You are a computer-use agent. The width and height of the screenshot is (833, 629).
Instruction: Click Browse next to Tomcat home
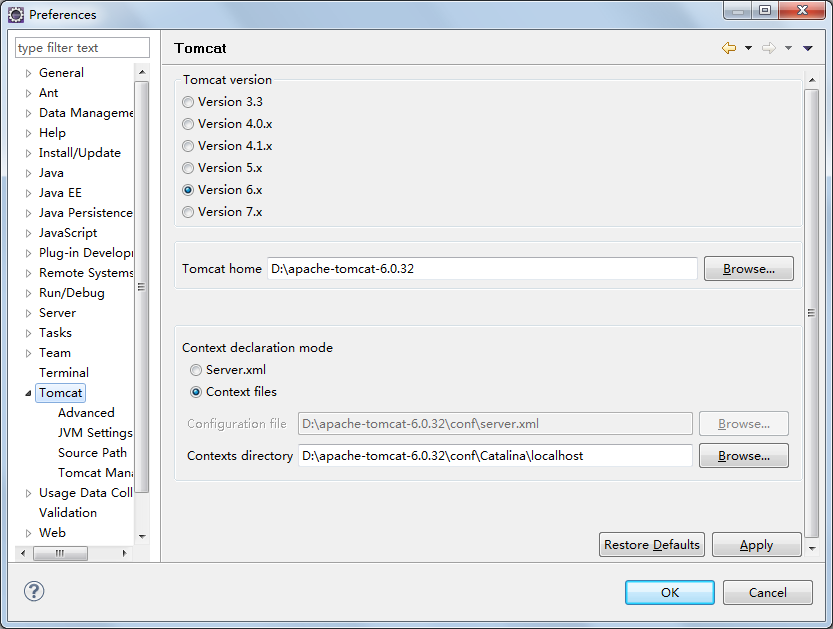point(749,269)
